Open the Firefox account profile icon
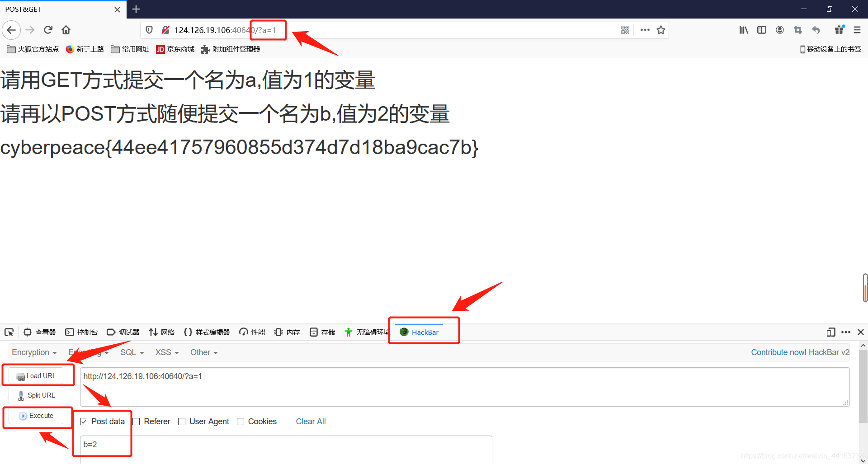Screen dimensions: 868x464 tap(780, 30)
